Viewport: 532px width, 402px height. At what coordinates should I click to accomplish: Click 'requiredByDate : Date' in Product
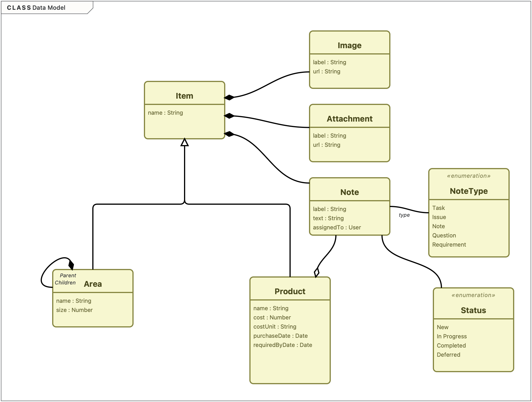[283, 345]
